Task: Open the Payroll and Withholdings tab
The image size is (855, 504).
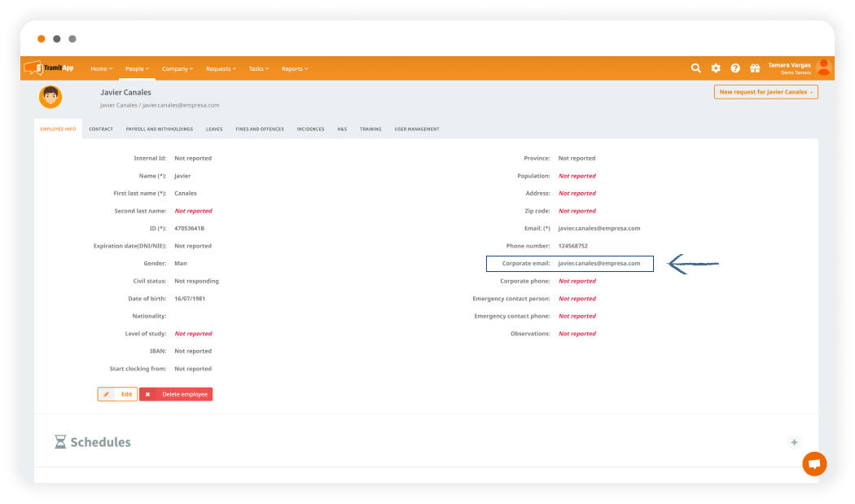Action: (159, 129)
